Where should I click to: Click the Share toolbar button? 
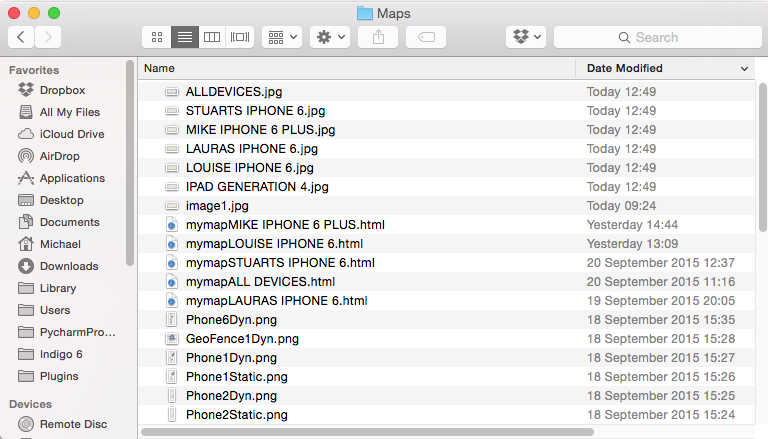point(378,37)
